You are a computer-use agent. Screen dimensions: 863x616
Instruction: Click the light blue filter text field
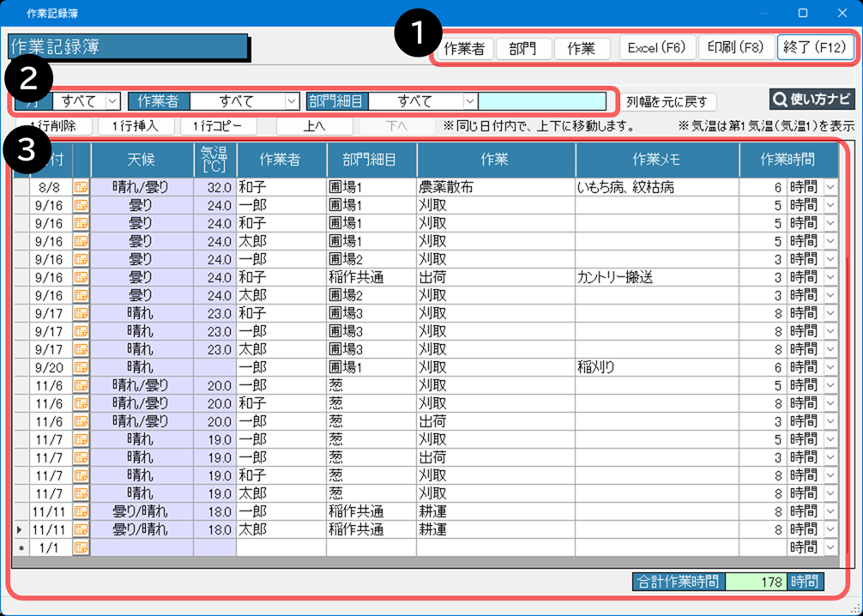pos(541,101)
